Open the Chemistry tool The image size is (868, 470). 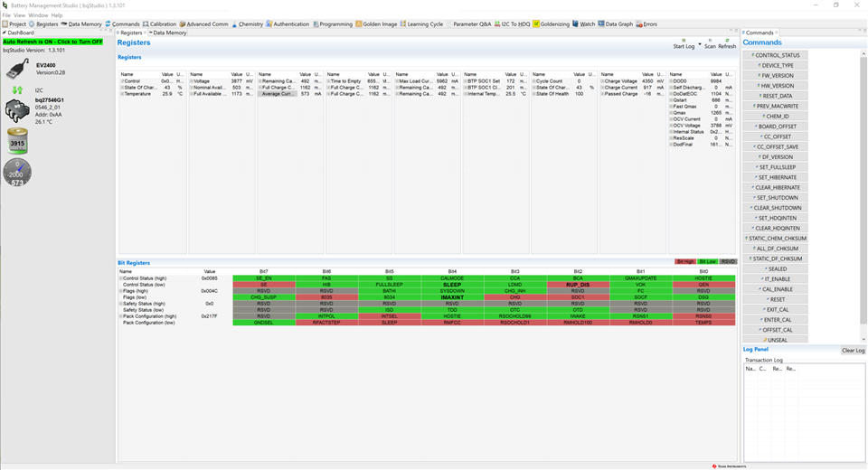pyautogui.click(x=247, y=24)
